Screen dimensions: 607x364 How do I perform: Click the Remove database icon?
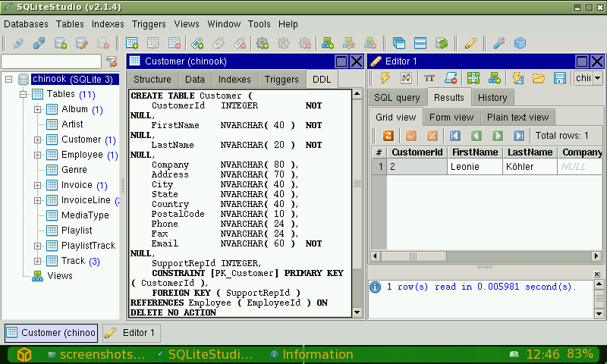coord(103,43)
